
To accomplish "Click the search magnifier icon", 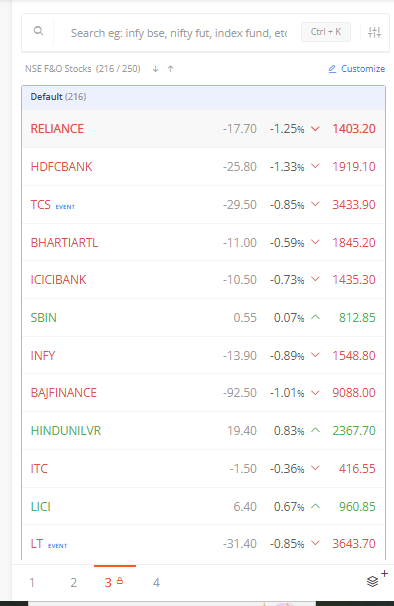I will click(x=38, y=31).
